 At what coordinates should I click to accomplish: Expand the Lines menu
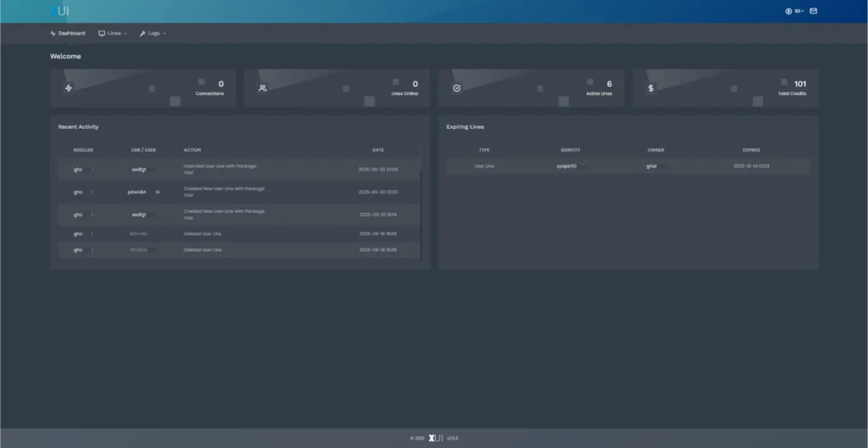coord(113,33)
